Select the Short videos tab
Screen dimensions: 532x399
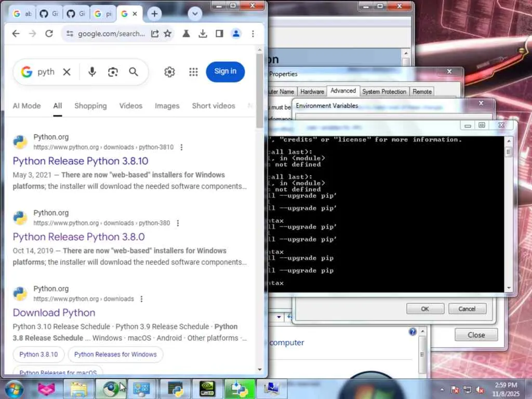click(x=214, y=106)
